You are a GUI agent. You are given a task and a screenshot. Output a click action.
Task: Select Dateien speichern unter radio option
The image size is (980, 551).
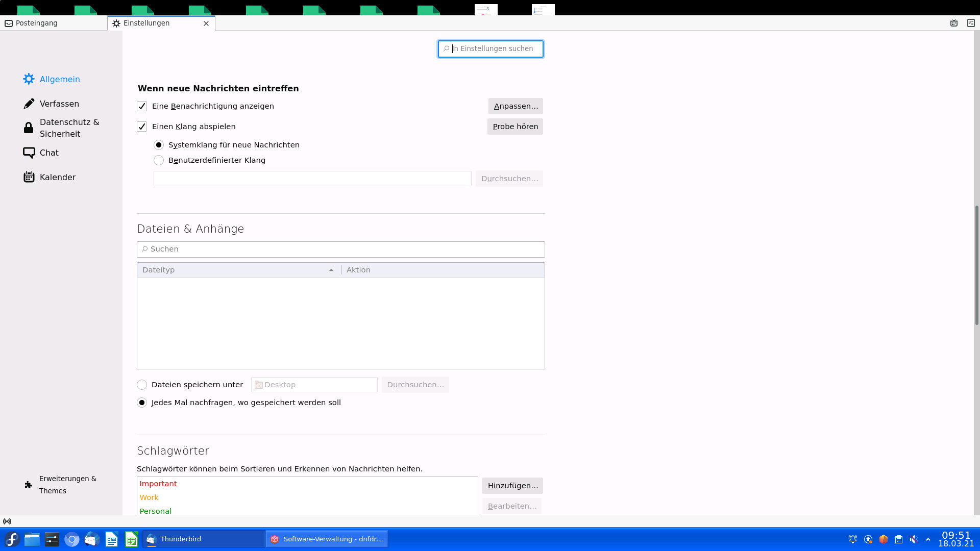[x=142, y=385]
